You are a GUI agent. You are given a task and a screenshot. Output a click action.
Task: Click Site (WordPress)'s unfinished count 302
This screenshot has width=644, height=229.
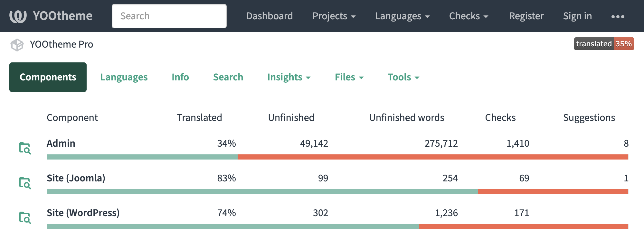coord(320,213)
